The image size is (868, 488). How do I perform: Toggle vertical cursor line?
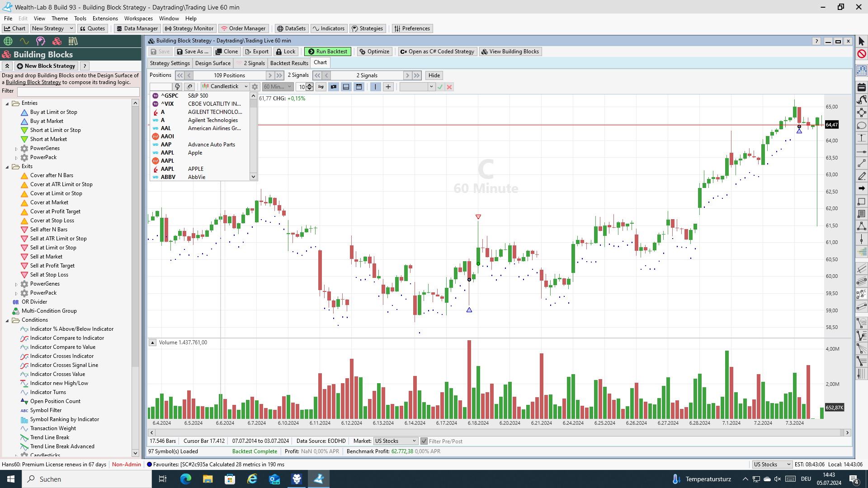(x=375, y=87)
